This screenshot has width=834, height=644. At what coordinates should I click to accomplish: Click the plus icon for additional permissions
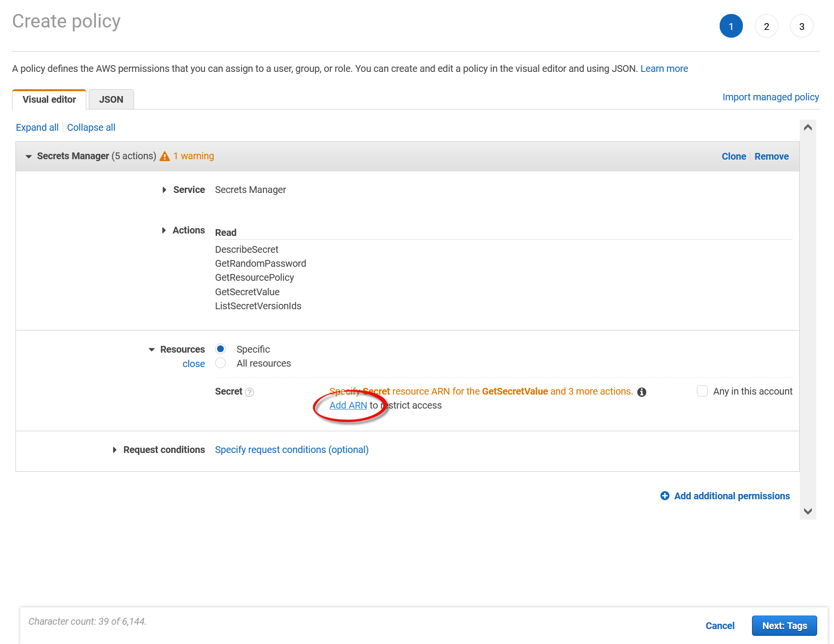(x=665, y=496)
